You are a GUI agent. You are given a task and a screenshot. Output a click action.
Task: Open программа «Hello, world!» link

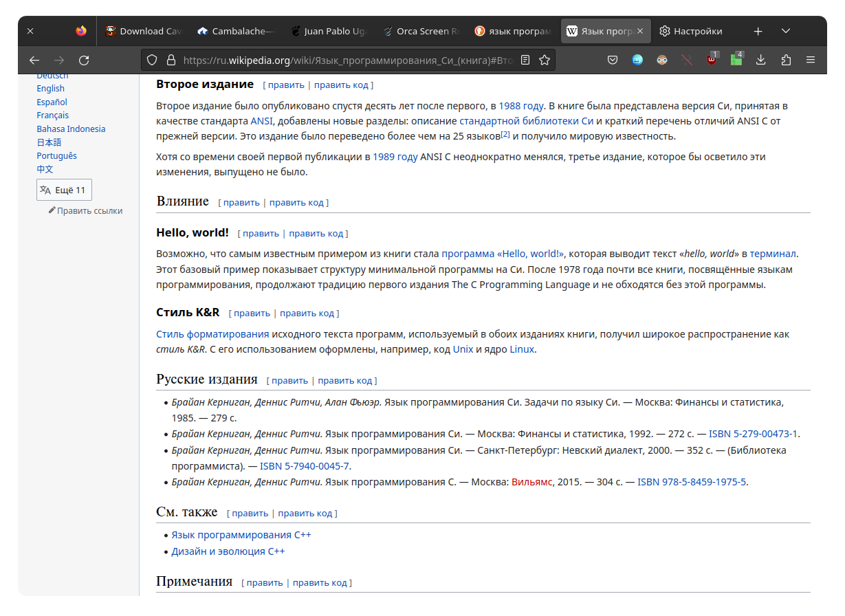[503, 254]
